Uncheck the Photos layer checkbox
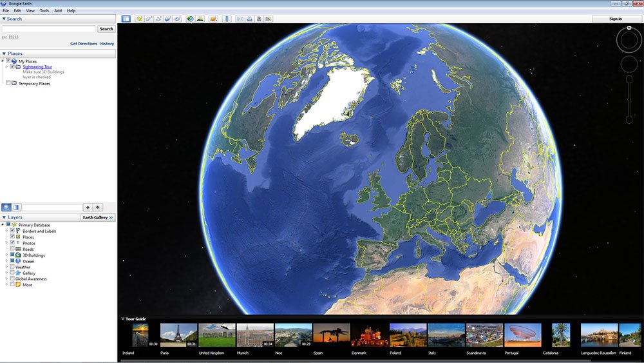 click(12, 242)
